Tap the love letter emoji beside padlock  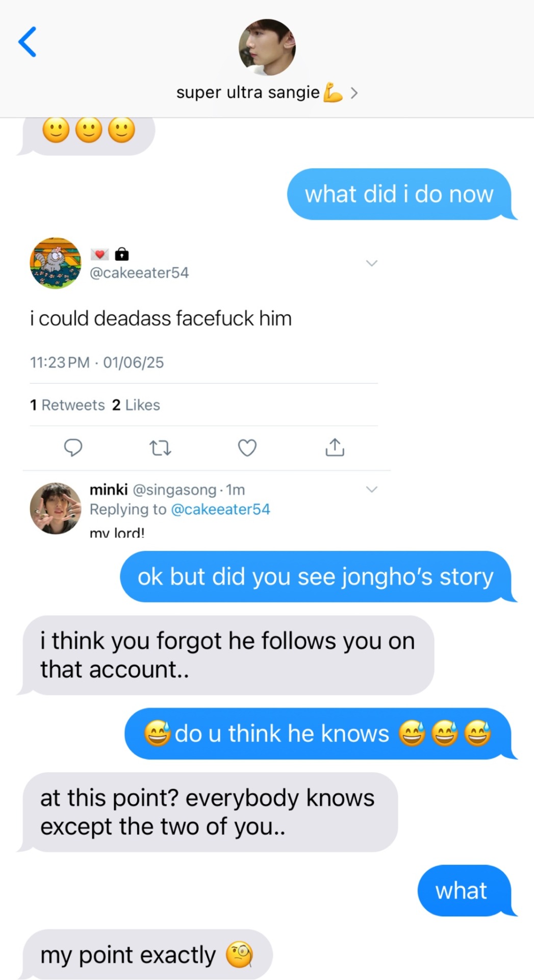pyautogui.click(x=99, y=254)
